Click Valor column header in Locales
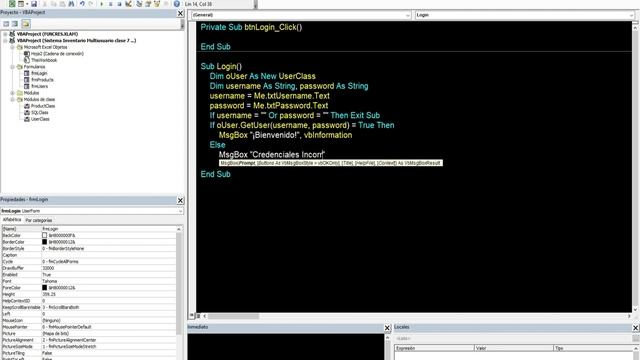 coord(513,348)
